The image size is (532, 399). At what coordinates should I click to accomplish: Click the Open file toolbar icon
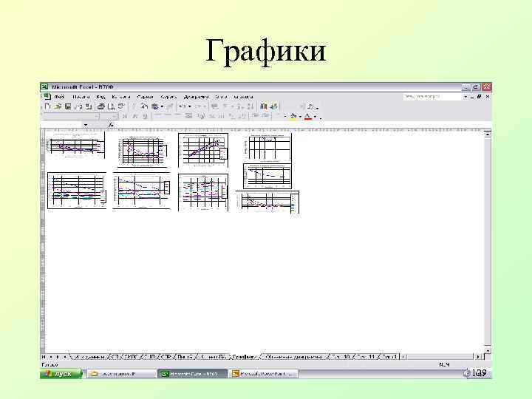click(x=58, y=106)
